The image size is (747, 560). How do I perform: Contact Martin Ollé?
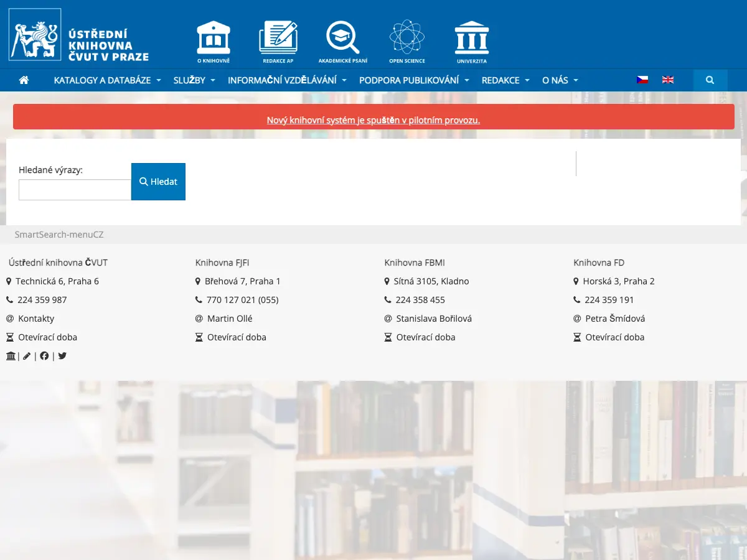click(x=230, y=319)
